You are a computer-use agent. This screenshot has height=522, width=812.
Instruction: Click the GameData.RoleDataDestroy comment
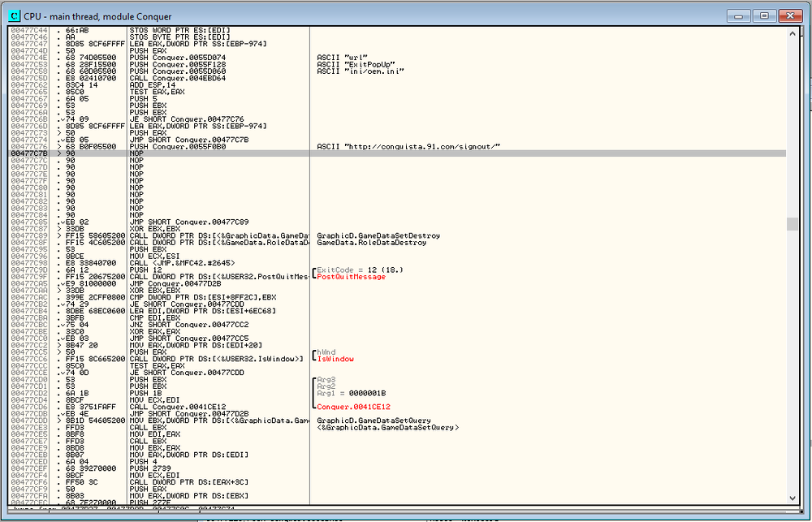point(371,243)
